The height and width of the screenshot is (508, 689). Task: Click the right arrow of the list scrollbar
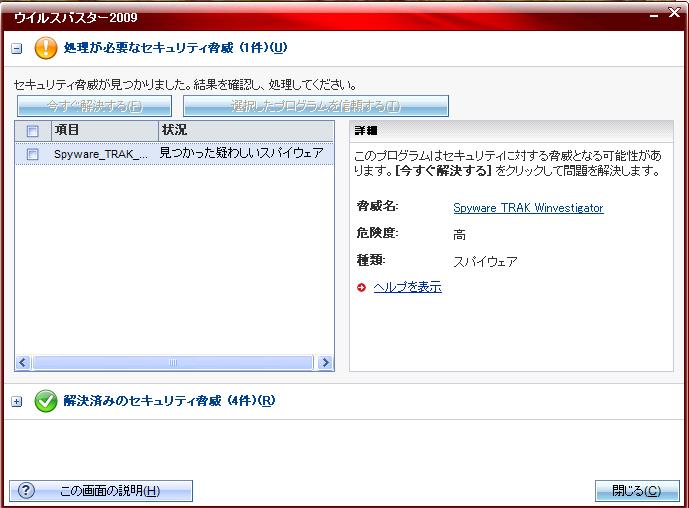(x=325, y=363)
